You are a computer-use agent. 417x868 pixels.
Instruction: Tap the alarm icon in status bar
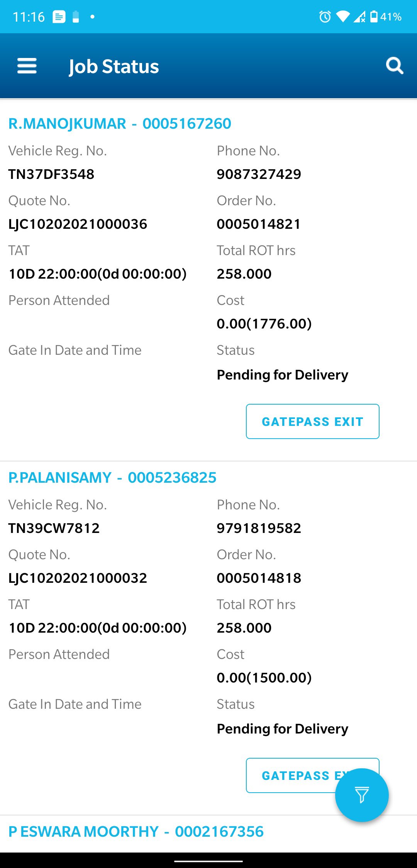(x=325, y=17)
